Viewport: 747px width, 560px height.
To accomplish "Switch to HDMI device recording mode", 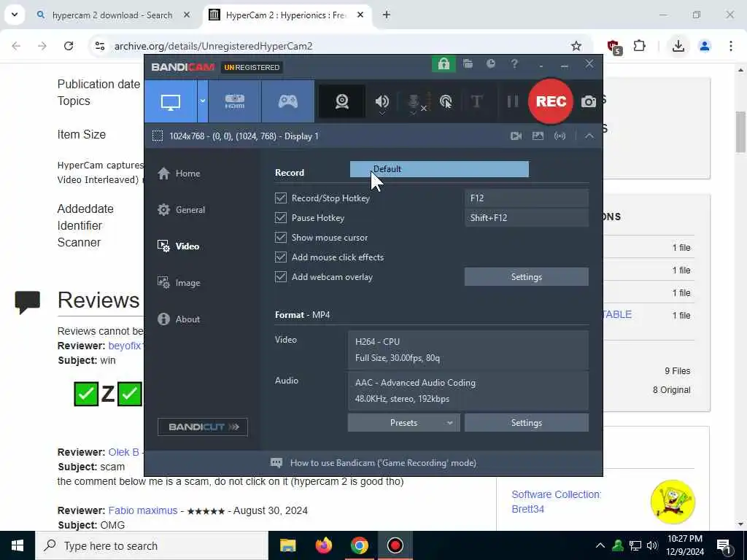I will click(234, 101).
